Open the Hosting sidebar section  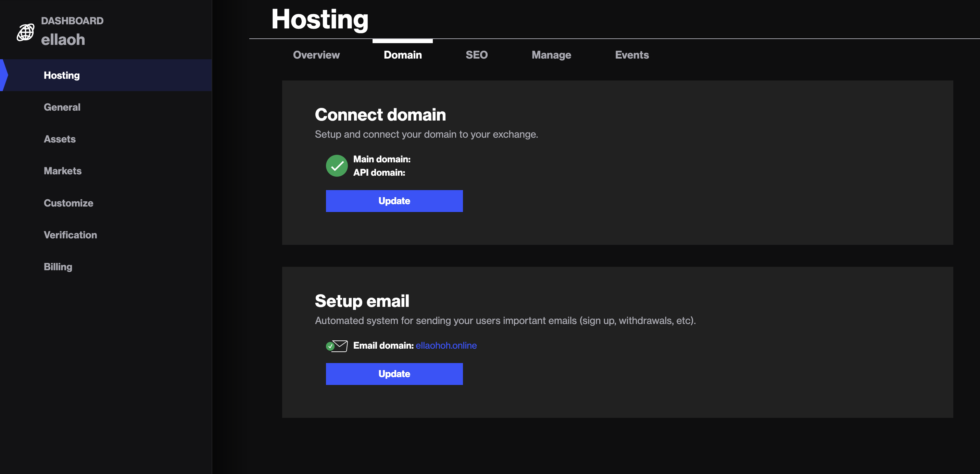(62, 75)
